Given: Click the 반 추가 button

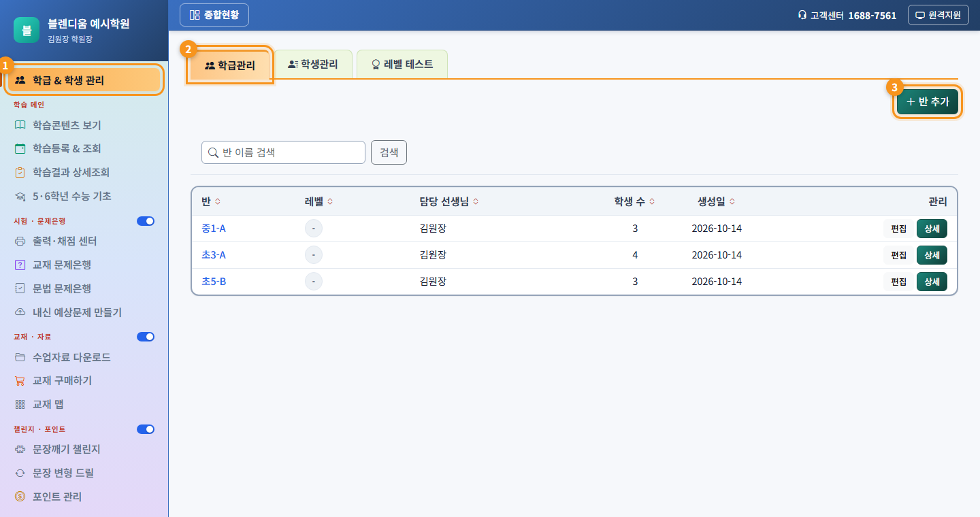Looking at the screenshot, I should coord(928,102).
